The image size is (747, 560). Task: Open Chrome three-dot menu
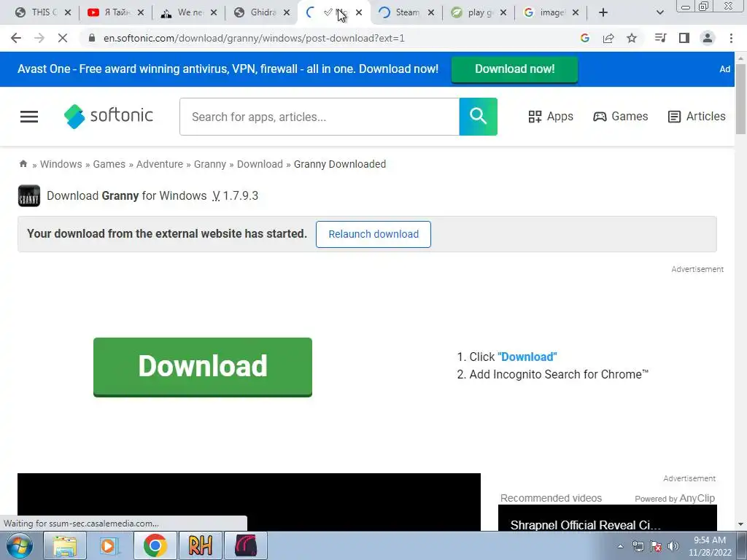[x=731, y=38]
